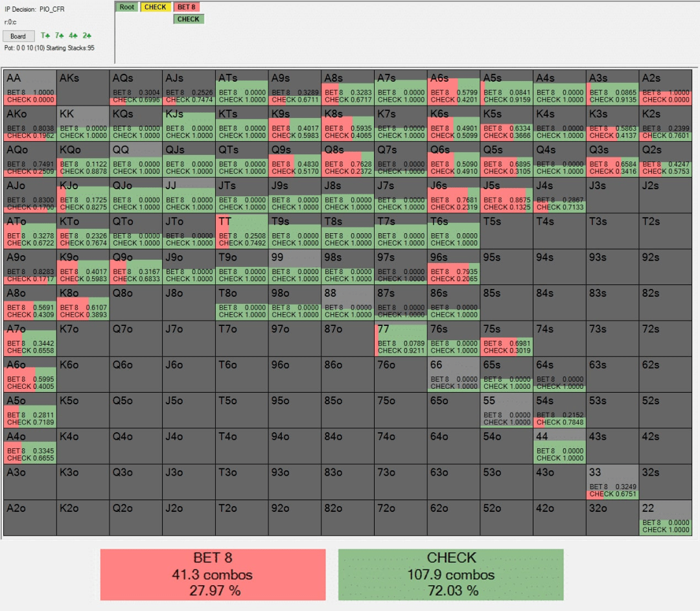The image size is (700, 611).
Task: Click the AKo hand cell
Action: [x=30, y=124]
